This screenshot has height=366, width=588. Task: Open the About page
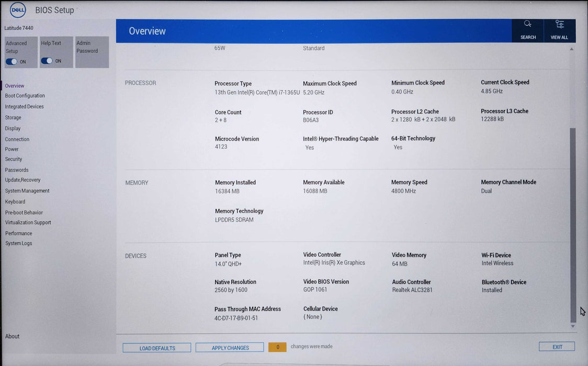tap(13, 336)
